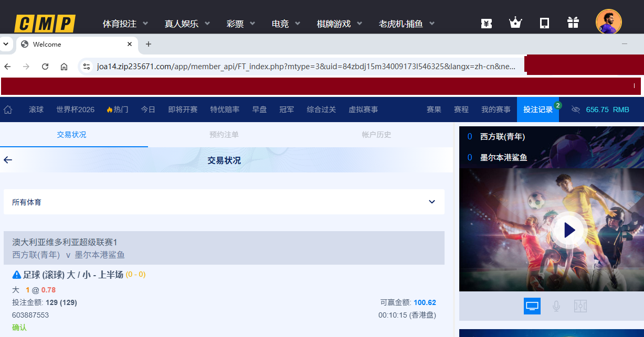Screen dimensions: 644x337
Task: Open the user avatar profile
Action: coord(609,22)
